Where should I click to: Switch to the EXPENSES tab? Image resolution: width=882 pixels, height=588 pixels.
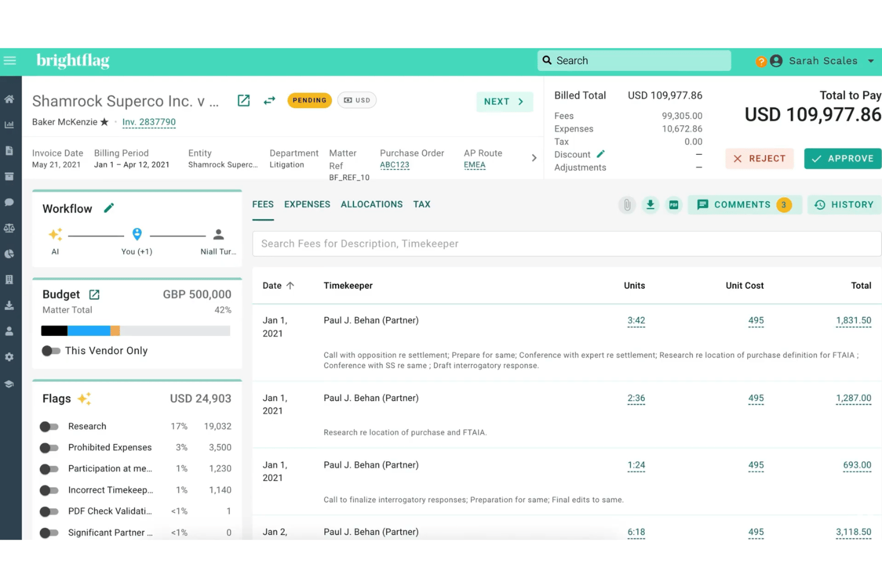307,204
